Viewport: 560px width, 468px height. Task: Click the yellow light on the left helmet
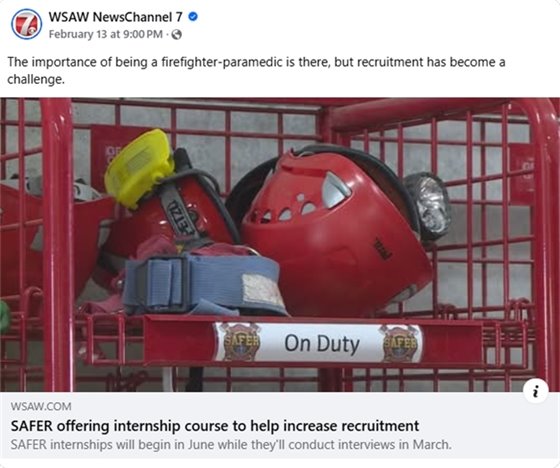[140, 168]
